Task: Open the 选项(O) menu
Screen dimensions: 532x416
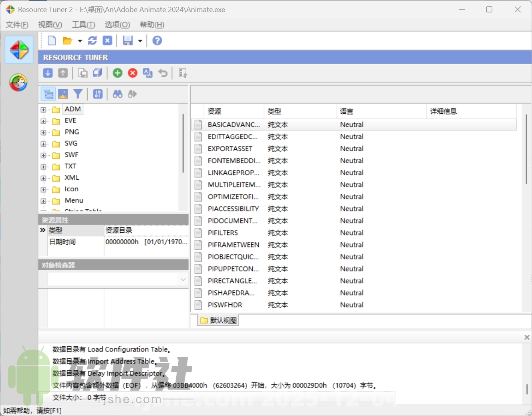Action: coord(117,24)
